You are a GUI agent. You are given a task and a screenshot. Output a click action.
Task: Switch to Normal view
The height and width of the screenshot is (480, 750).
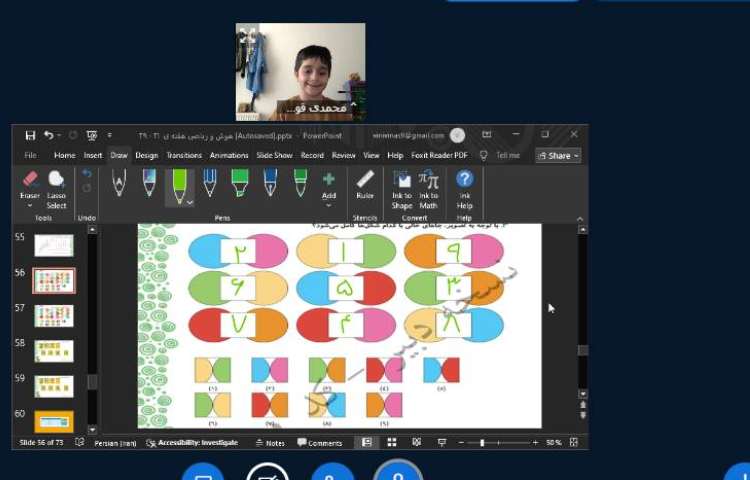367,443
